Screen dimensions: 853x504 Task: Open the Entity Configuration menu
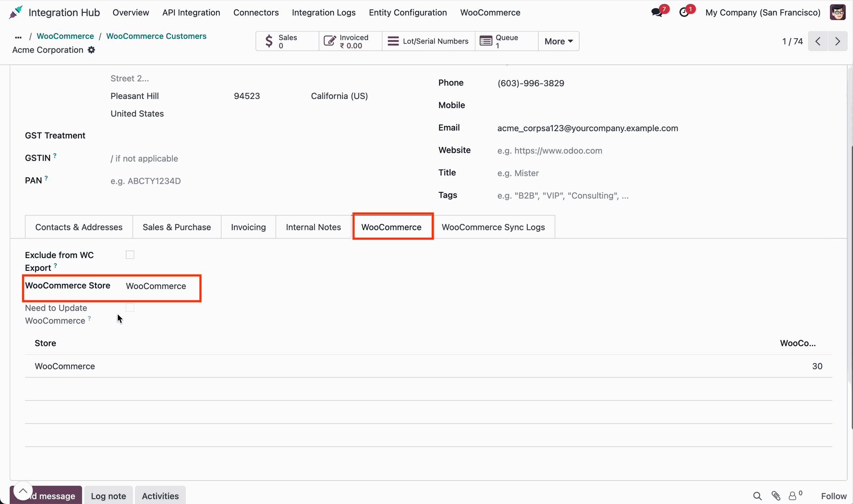click(407, 12)
